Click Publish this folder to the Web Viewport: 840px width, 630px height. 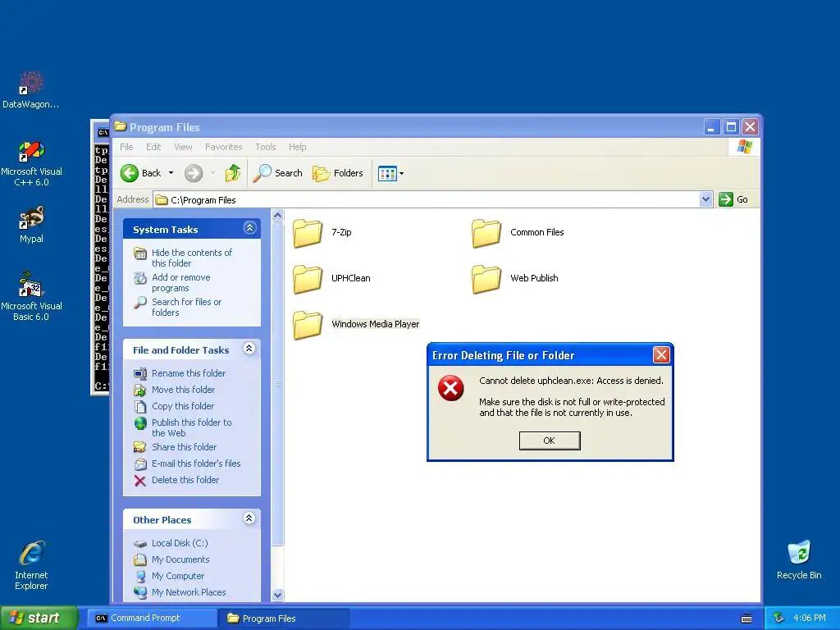[x=192, y=427]
